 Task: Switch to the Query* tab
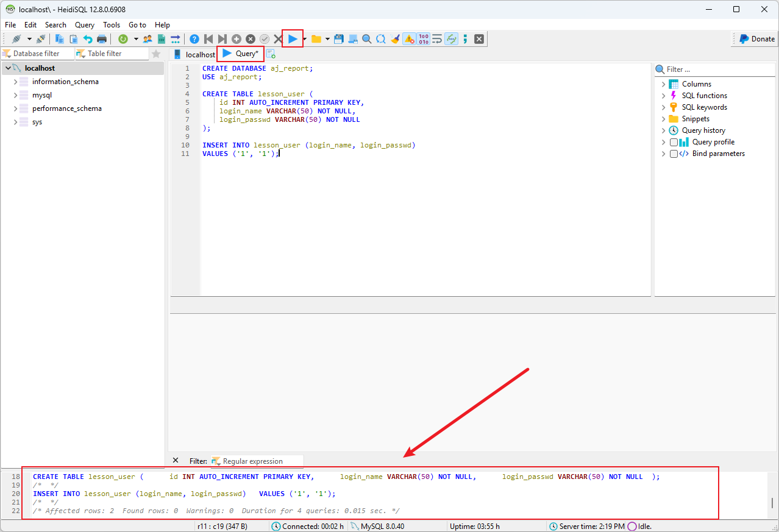point(241,54)
